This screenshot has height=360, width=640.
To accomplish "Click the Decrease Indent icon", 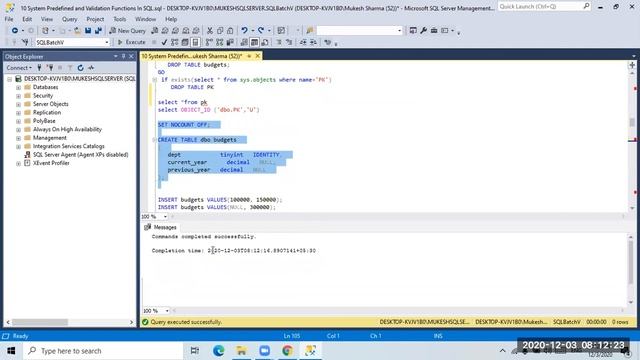I will point(303,42).
